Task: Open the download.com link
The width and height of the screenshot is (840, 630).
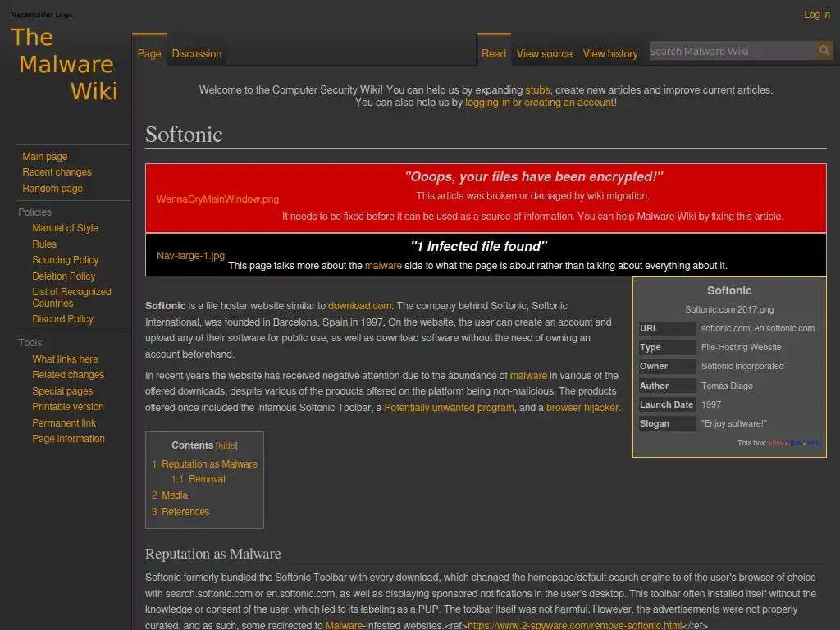Action: (359, 306)
